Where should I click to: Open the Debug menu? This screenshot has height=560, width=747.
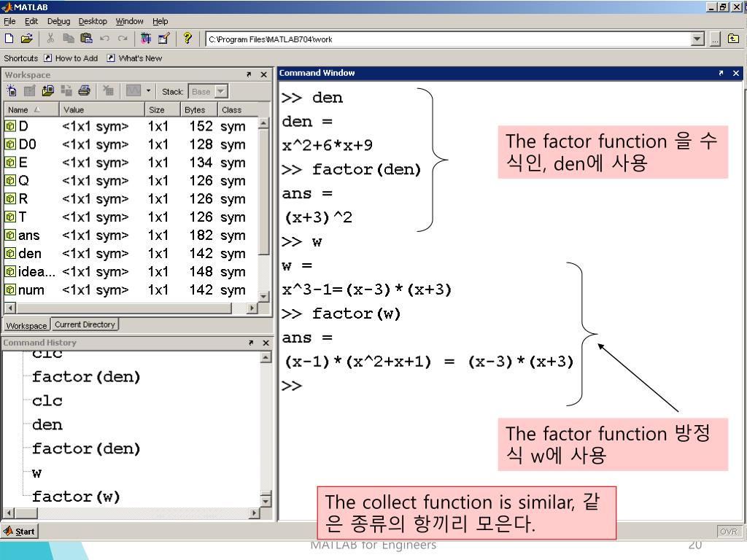coord(58,21)
